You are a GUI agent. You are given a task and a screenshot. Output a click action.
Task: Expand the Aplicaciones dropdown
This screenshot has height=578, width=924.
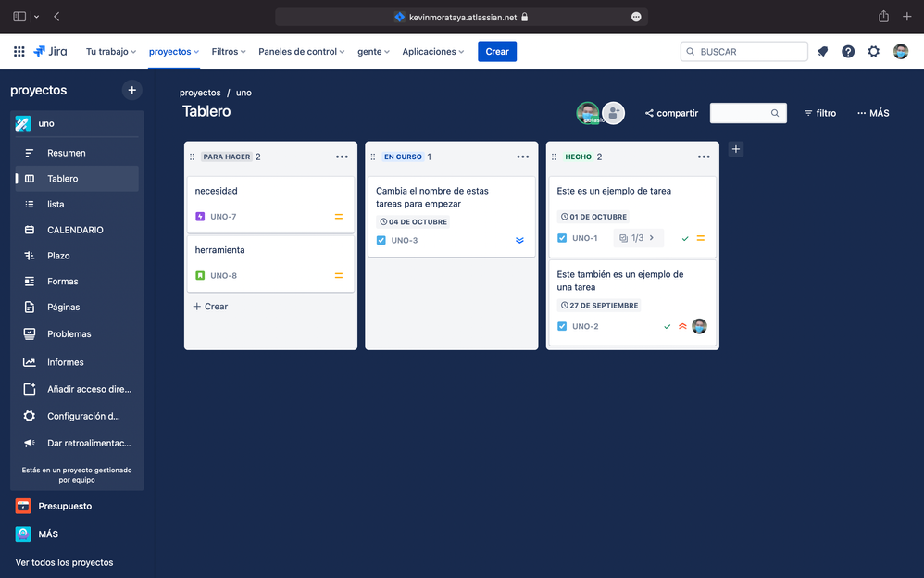pos(432,51)
